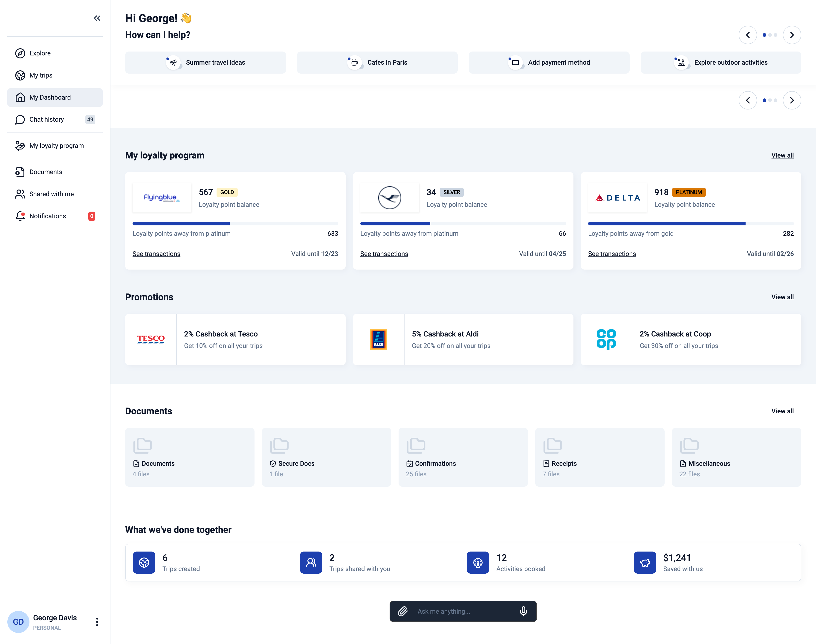Click the paperclip attachment icon
The height and width of the screenshot is (644, 816).
coord(402,611)
